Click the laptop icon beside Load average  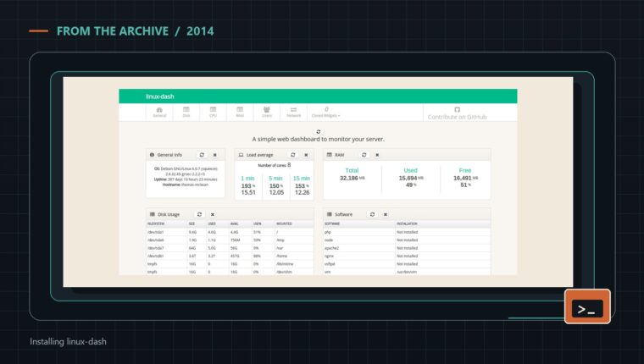241,155
